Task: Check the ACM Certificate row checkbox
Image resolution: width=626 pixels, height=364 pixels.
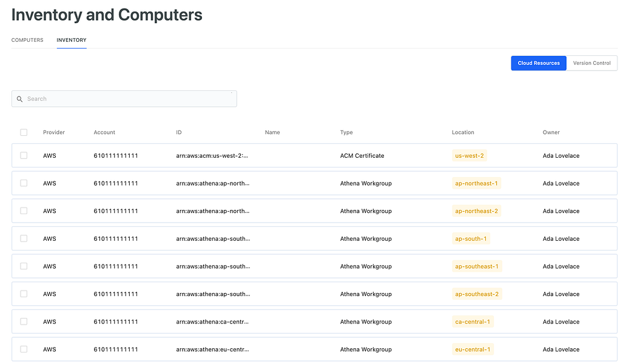Action: coord(24,155)
